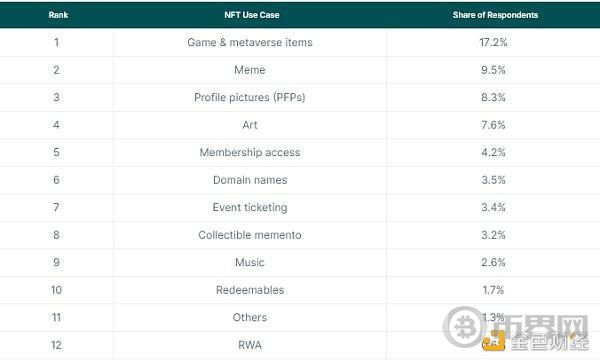Select the Game & metaverse items cell
Image resolution: width=600 pixels, height=362 pixels.
[x=250, y=42]
